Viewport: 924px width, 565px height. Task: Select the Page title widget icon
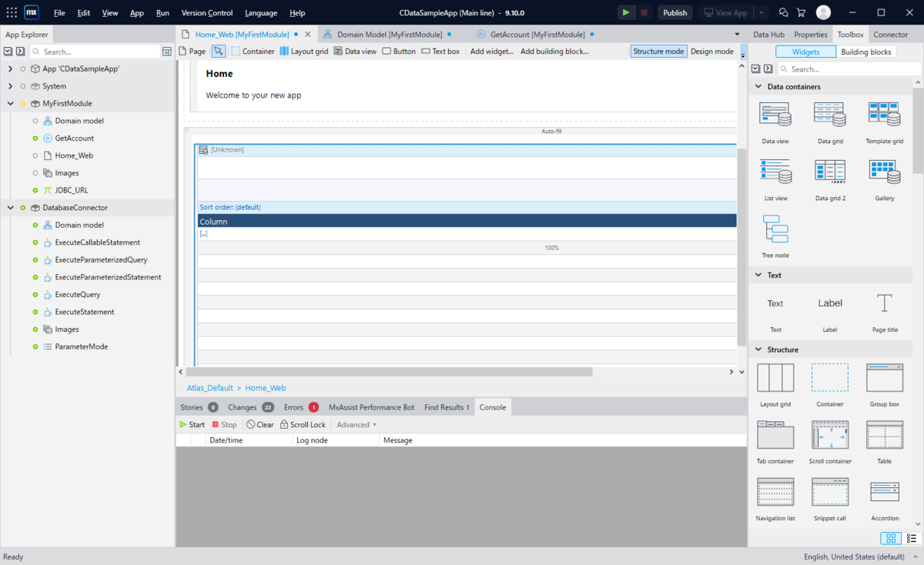(884, 303)
